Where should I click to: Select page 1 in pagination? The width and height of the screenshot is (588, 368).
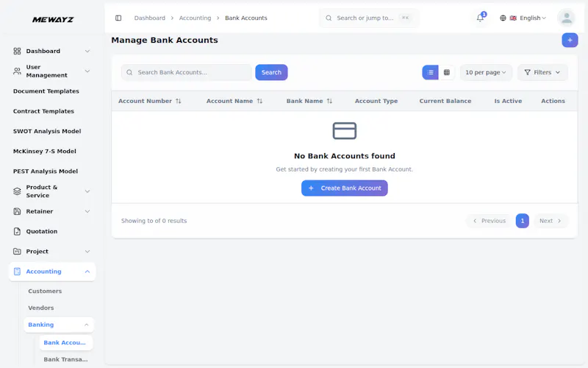[522, 221]
